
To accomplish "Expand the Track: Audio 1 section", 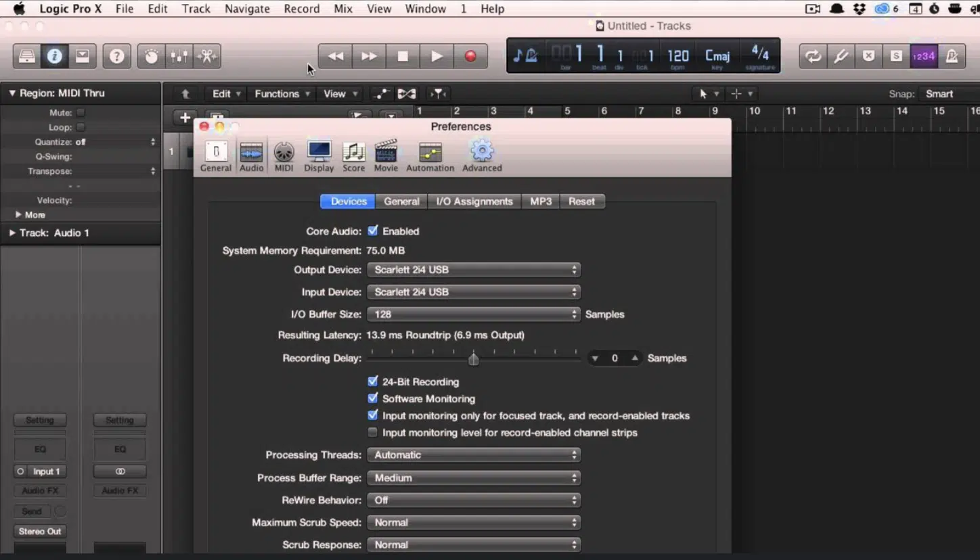I will pyautogui.click(x=12, y=233).
